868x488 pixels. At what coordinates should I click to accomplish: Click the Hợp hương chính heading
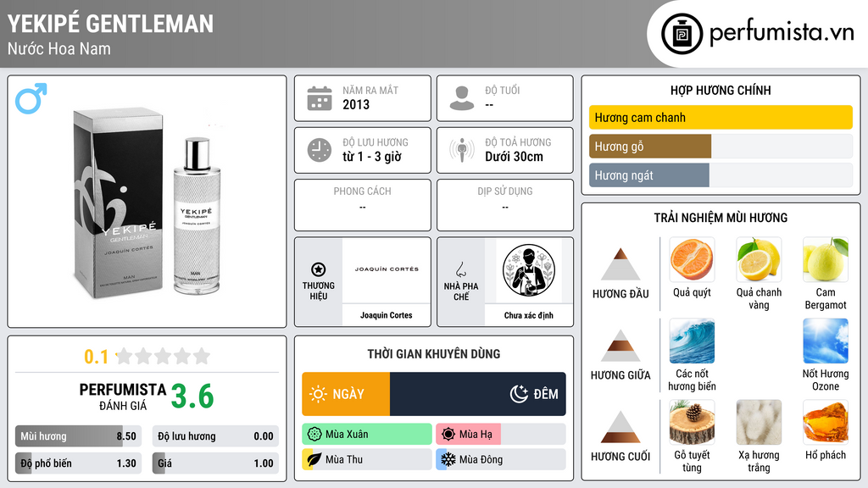tap(721, 90)
